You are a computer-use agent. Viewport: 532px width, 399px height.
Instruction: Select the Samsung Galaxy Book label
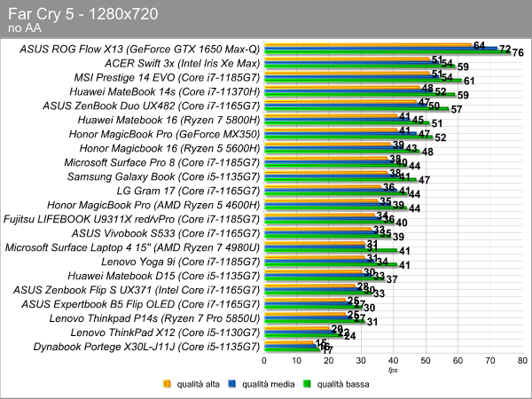(163, 176)
